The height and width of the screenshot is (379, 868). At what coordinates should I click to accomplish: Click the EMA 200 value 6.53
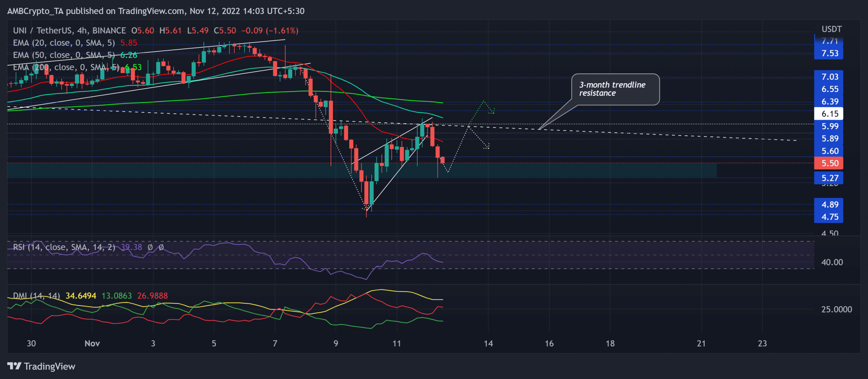tap(134, 67)
